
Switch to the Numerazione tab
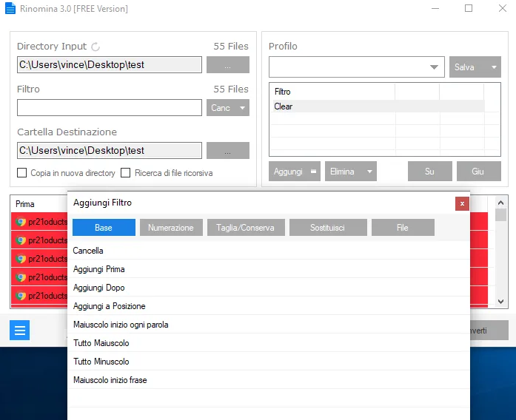(171, 228)
